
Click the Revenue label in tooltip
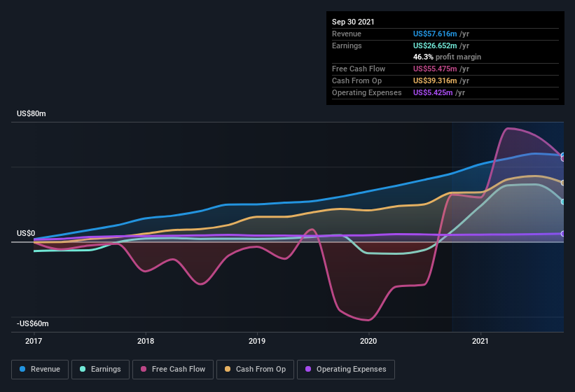tap(347, 34)
